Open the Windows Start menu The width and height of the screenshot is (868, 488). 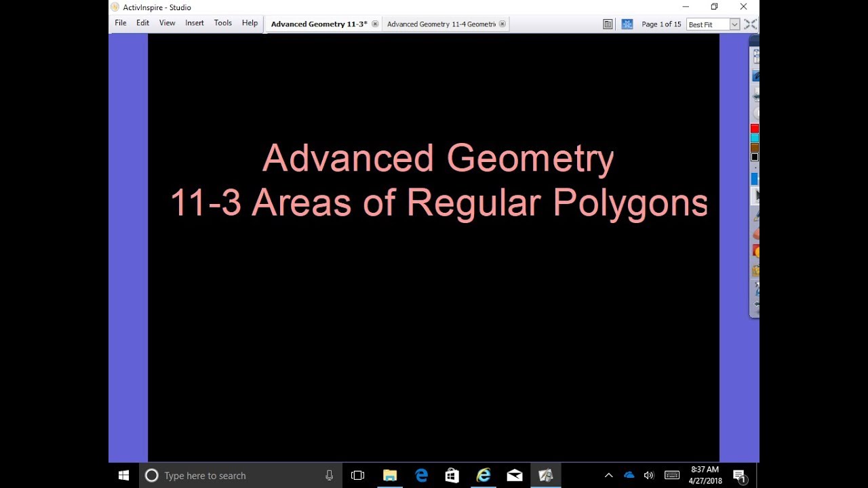coord(123,476)
